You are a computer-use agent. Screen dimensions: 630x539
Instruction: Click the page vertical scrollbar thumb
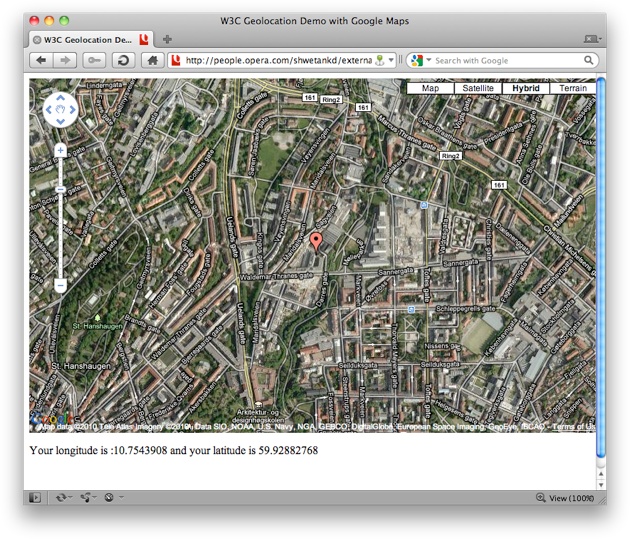[601, 267]
